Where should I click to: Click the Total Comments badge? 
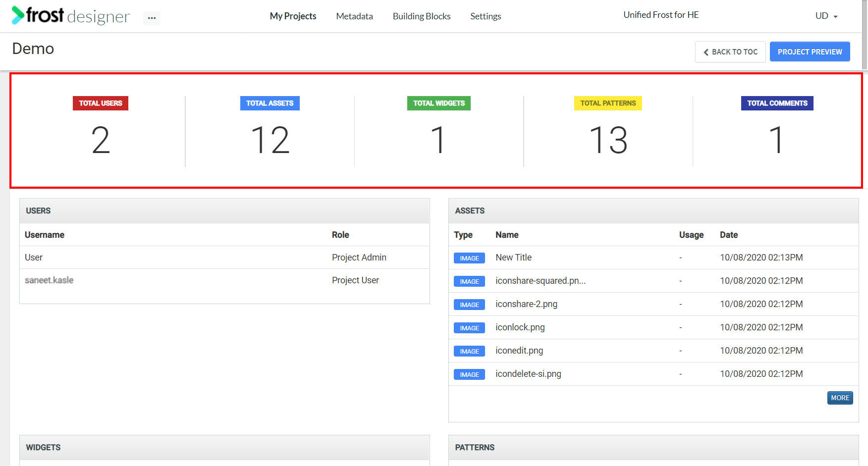(777, 103)
